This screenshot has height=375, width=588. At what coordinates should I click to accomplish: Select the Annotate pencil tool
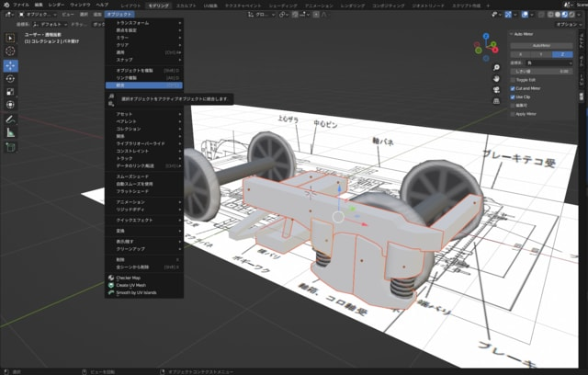click(x=10, y=119)
